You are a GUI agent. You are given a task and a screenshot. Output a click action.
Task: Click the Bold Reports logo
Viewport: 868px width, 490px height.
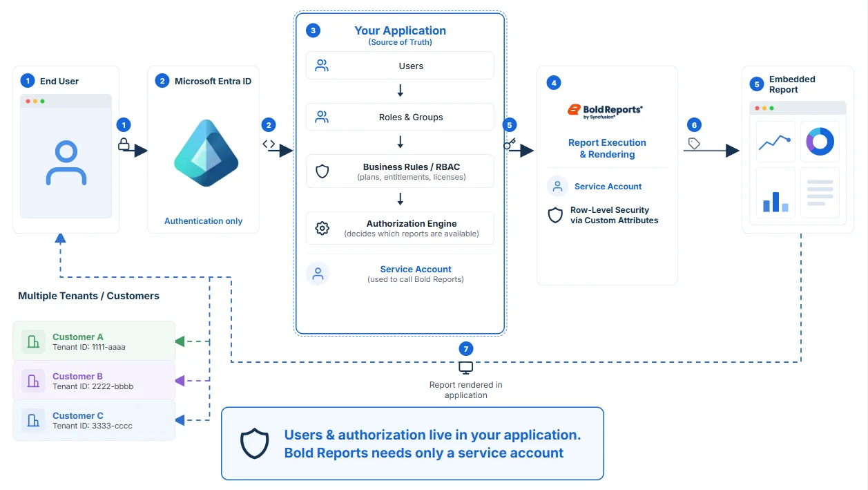click(605, 111)
